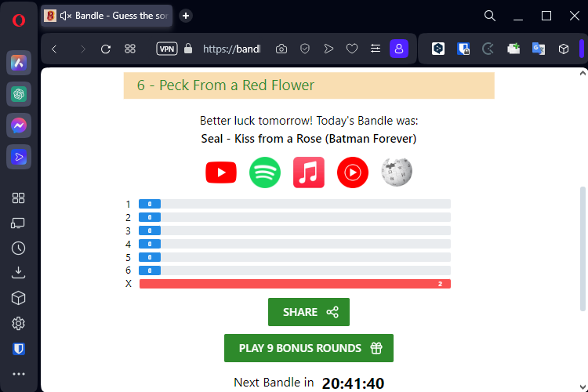Open the hexagon extension icon

point(438,49)
